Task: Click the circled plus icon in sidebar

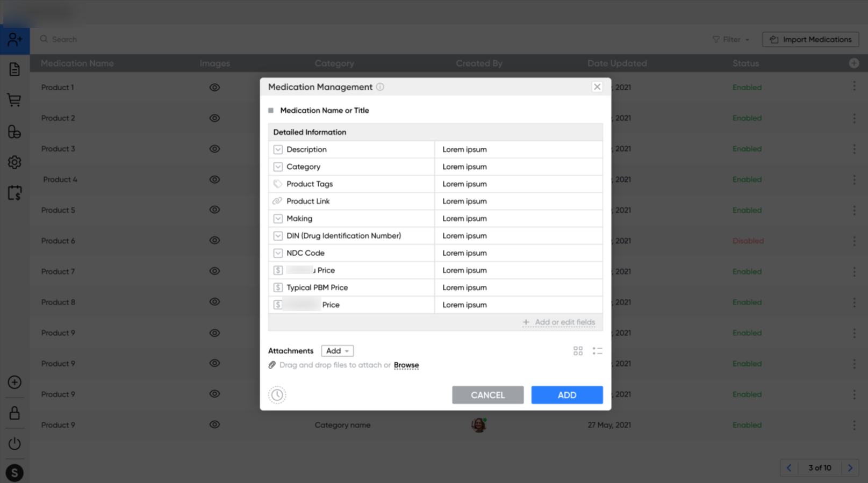Action: tap(15, 383)
